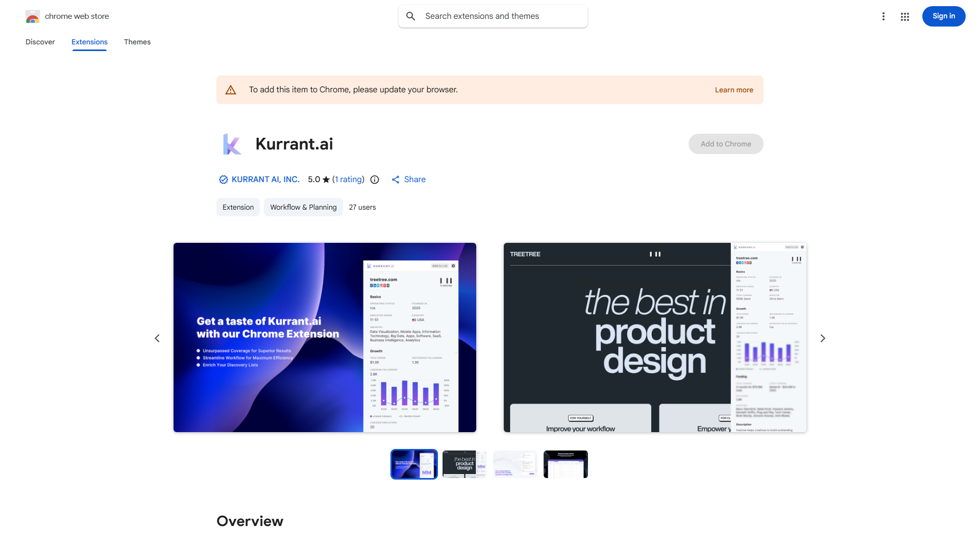Click the Kurrant.ai extension logo

[232, 143]
